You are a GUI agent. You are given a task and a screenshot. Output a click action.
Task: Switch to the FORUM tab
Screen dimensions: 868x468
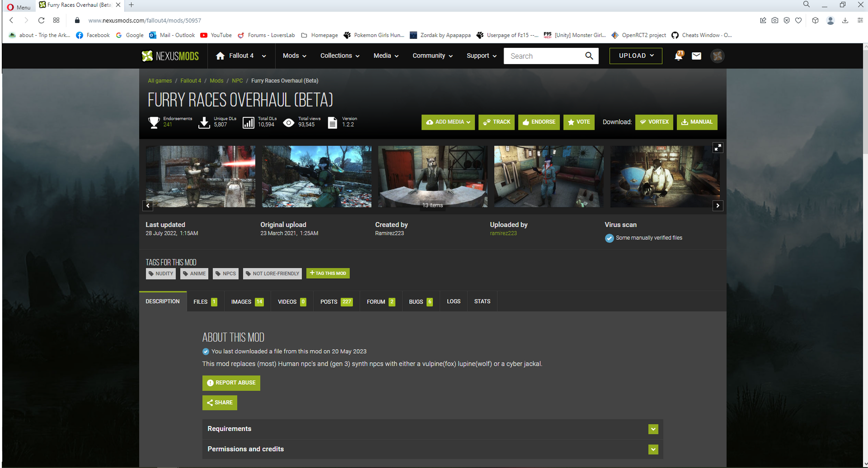pos(381,302)
